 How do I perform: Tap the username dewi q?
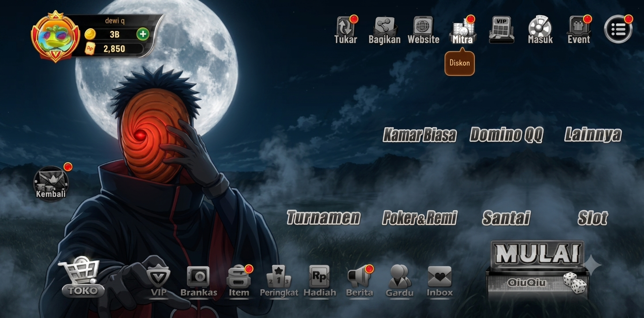[x=114, y=21]
